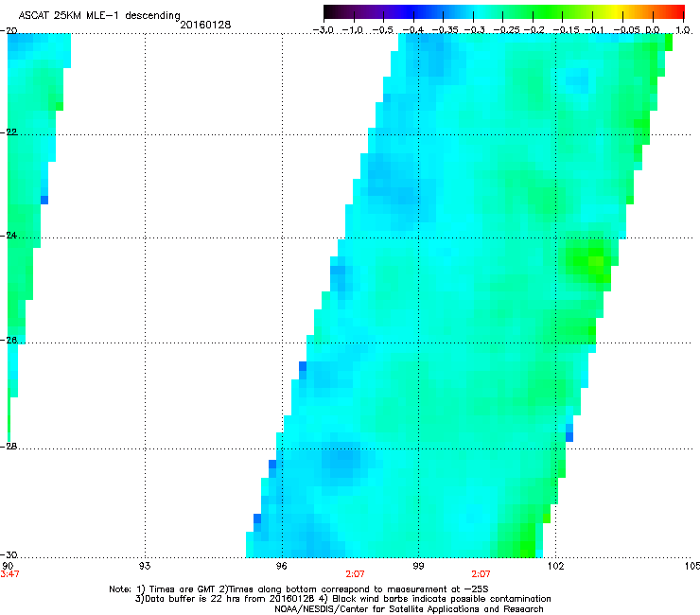Viewport: 700px width, 615px height.
Task: Click the yellow segment of the color bar
Action: 618,12
